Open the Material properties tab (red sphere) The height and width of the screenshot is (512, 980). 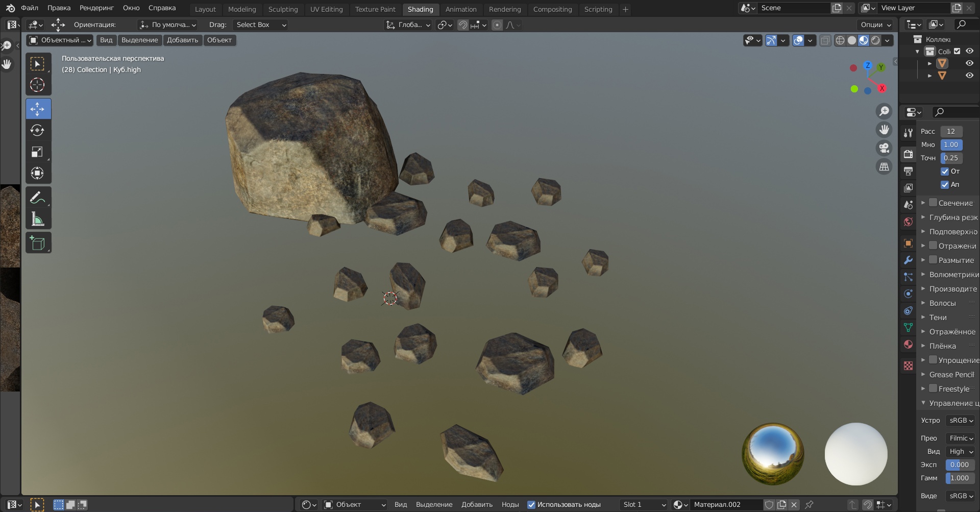(x=908, y=345)
